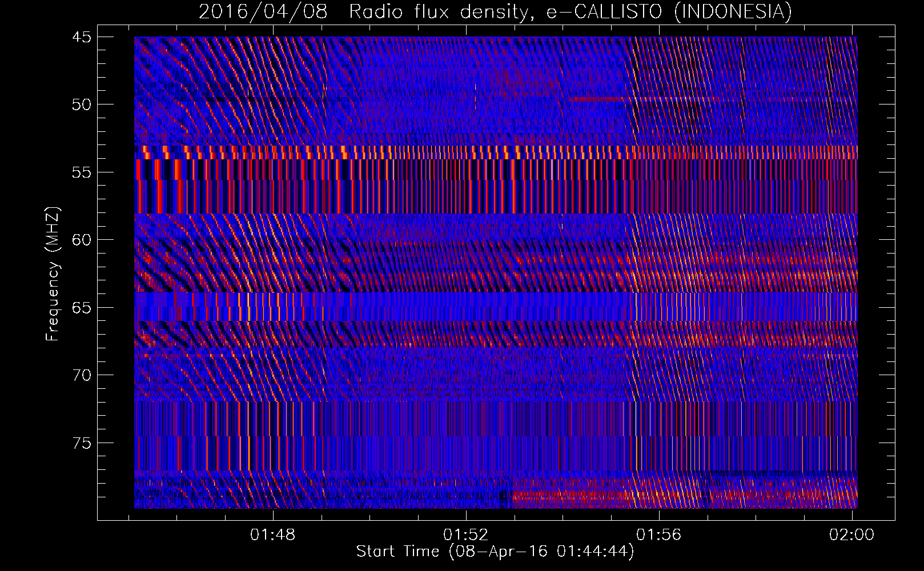Click the 01:52 time tick label
Viewport: 924px width, 571px height.
coord(466,534)
